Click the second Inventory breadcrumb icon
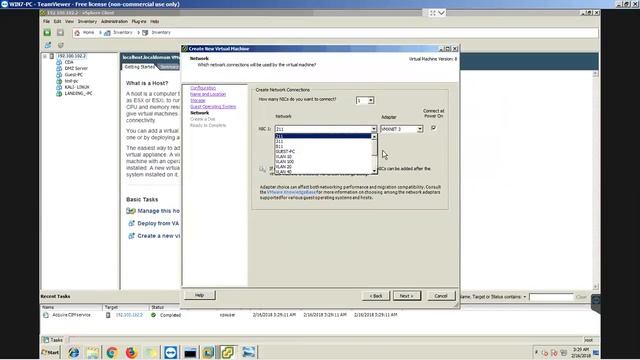 pyautogui.click(x=145, y=33)
